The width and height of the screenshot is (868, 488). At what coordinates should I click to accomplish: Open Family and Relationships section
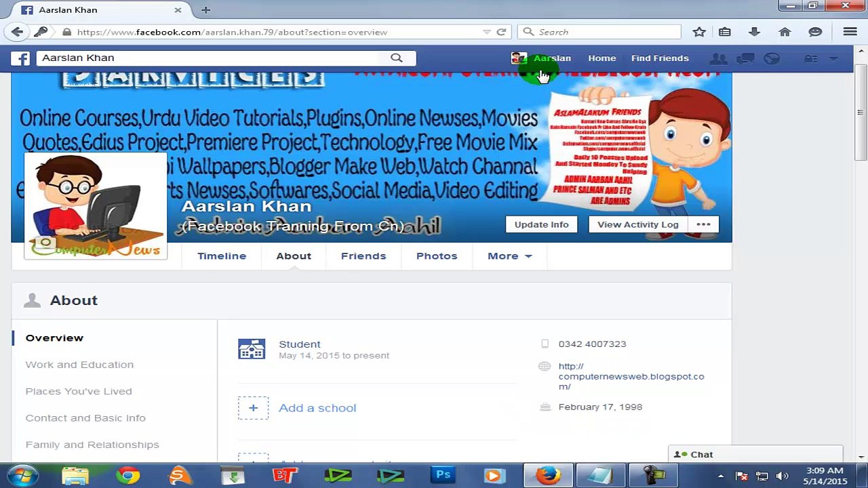[x=92, y=445]
